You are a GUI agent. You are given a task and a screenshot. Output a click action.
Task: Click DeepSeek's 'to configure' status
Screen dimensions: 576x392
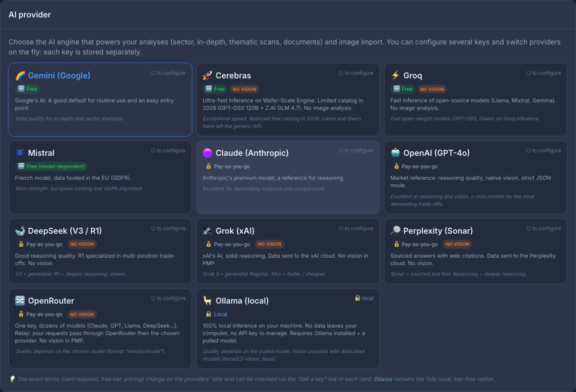pyautogui.click(x=168, y=228)
